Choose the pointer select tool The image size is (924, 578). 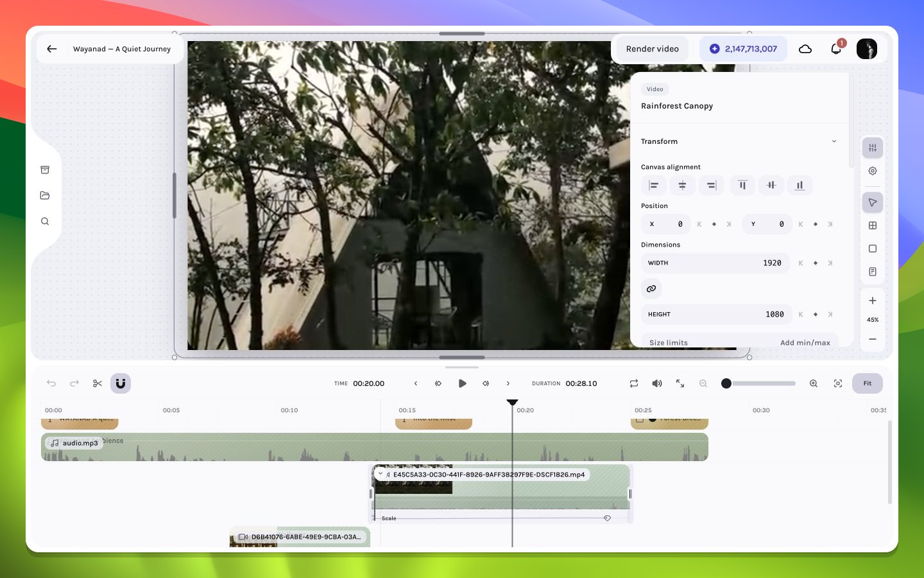coord(873,203)
